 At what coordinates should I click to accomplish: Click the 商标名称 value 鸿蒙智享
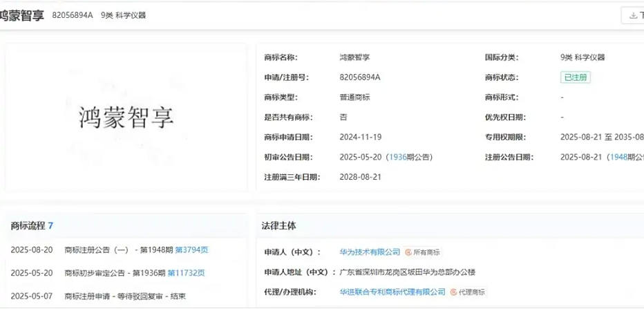[355, 57]
